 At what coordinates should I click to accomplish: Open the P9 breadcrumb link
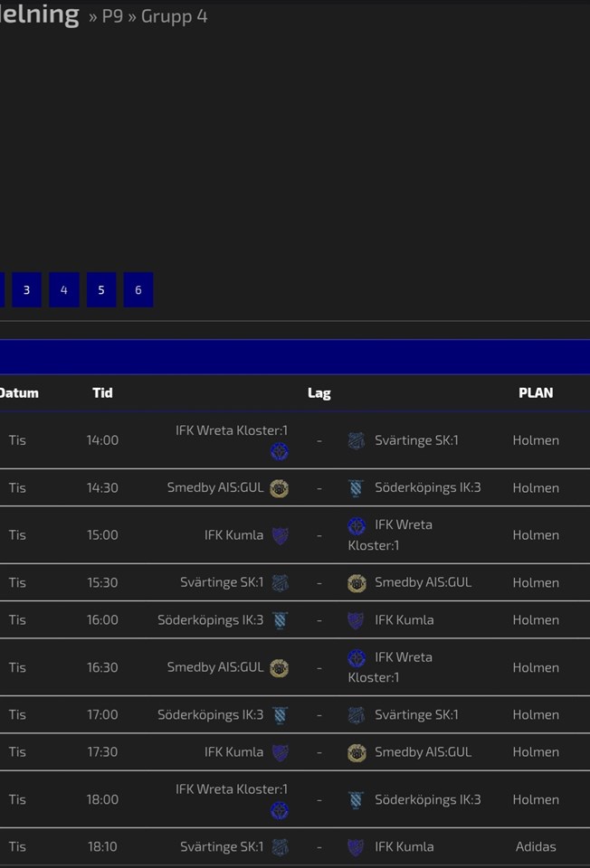click(112, 16)
